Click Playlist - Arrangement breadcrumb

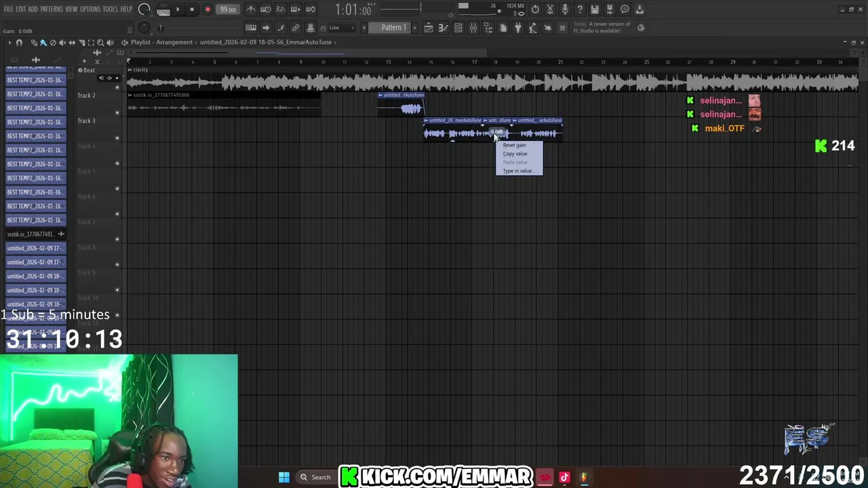(x=161, y=42)
